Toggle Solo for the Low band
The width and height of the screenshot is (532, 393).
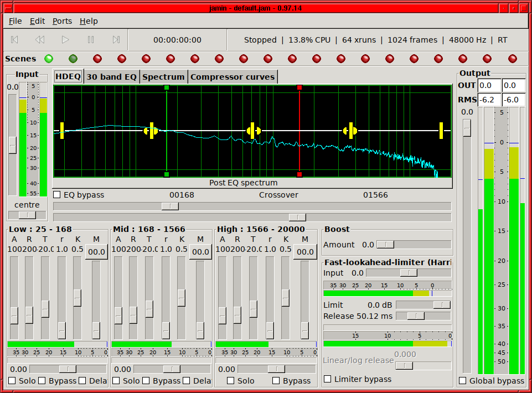(x=12, y=380)
